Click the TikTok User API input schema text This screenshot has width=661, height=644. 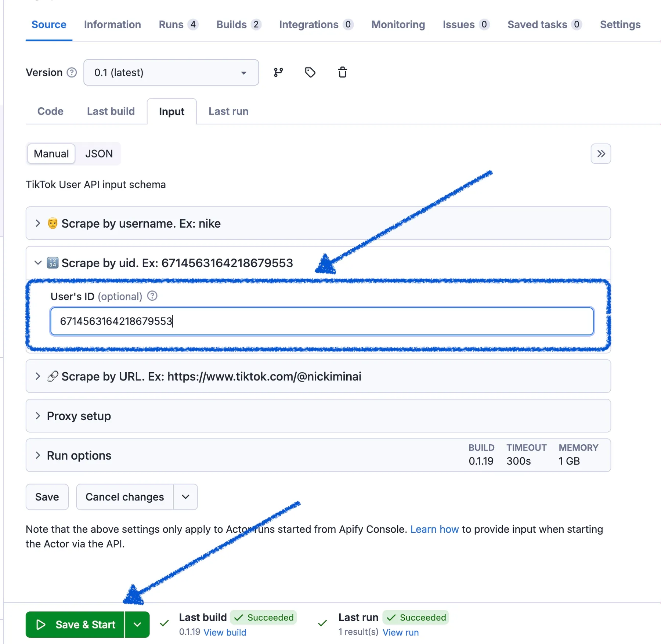click(96, 185)
